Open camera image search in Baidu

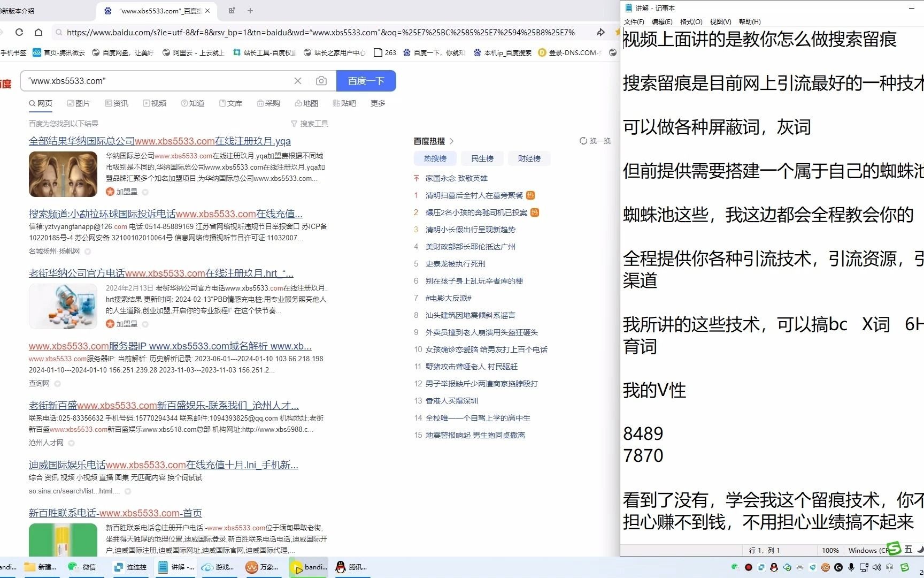coord(321,81)
